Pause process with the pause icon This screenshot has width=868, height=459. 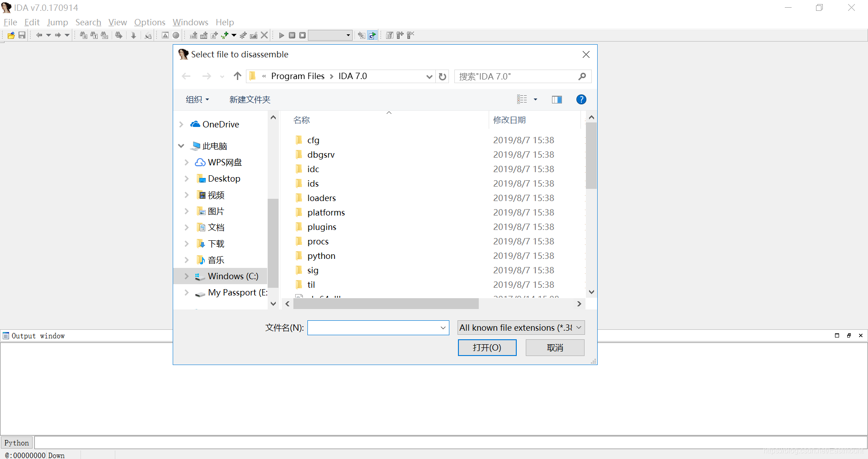tap(292, 35)
